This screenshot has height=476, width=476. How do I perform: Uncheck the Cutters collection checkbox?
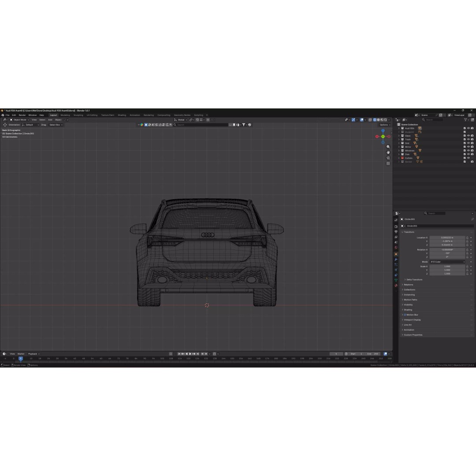[x=465, y=158]
